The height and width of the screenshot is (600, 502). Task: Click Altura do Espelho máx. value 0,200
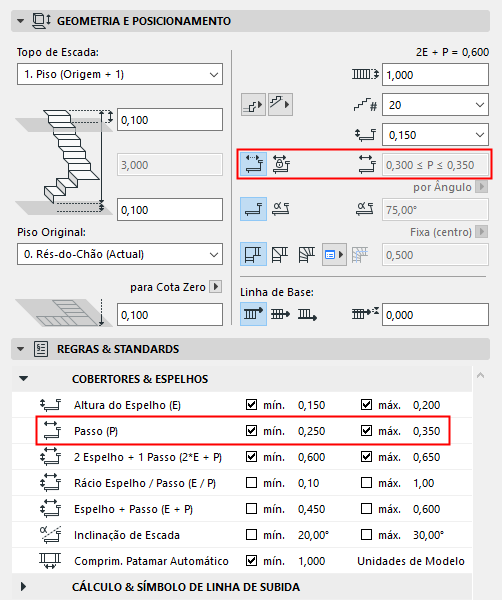427,405
